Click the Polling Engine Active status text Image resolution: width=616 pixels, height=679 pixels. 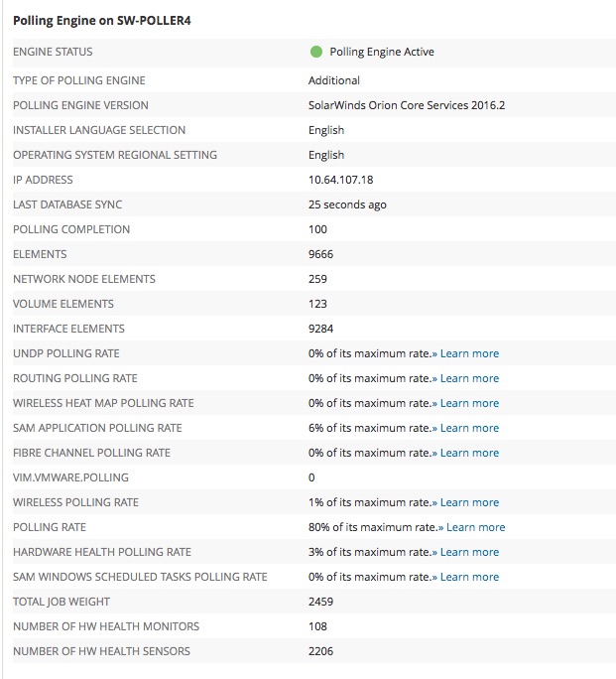382,52
